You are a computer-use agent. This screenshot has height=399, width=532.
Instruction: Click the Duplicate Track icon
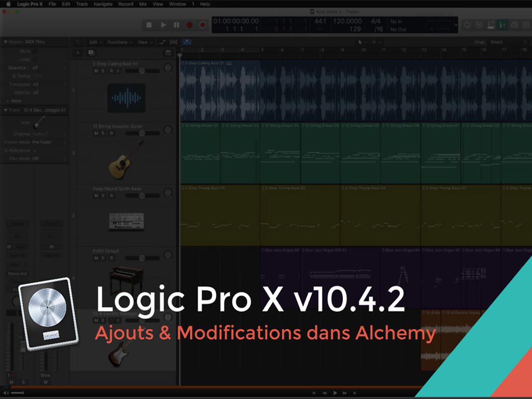[x=91, y=53]
